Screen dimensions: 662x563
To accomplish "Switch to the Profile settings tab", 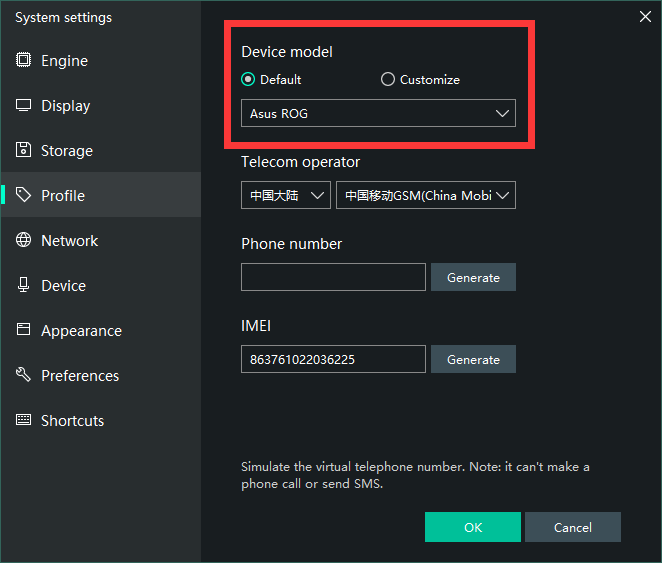I will click(62, 195).
